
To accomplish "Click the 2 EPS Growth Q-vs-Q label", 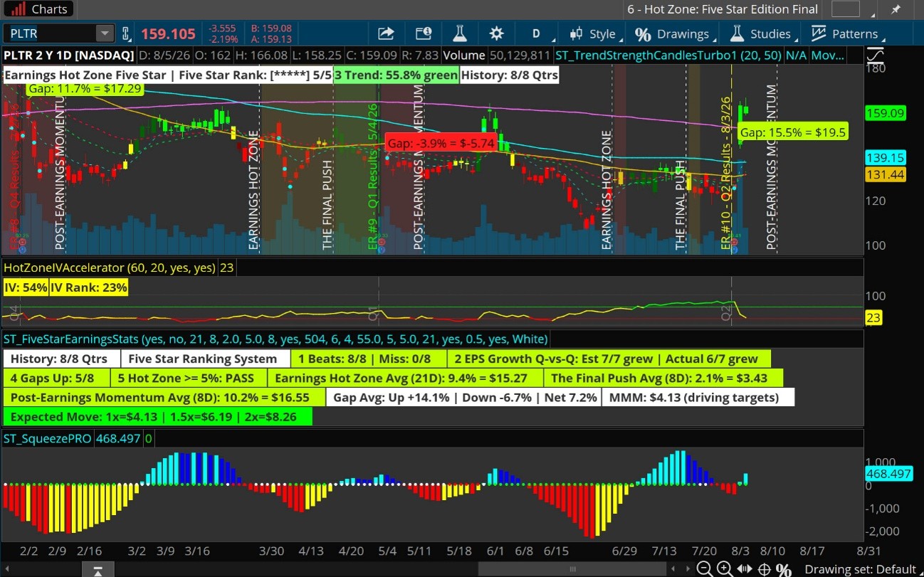I will pos(609,359).
